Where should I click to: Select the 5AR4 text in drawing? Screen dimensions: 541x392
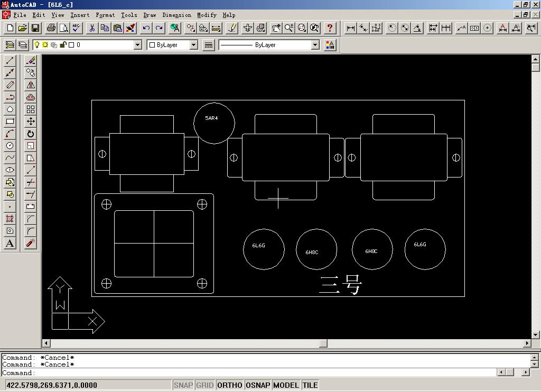coord(211,118)
